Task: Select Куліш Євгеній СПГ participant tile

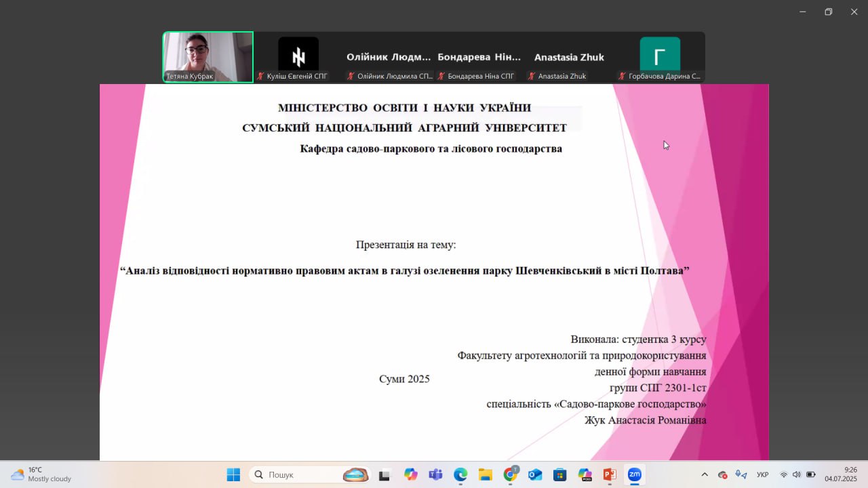Action: coord(298,57)
